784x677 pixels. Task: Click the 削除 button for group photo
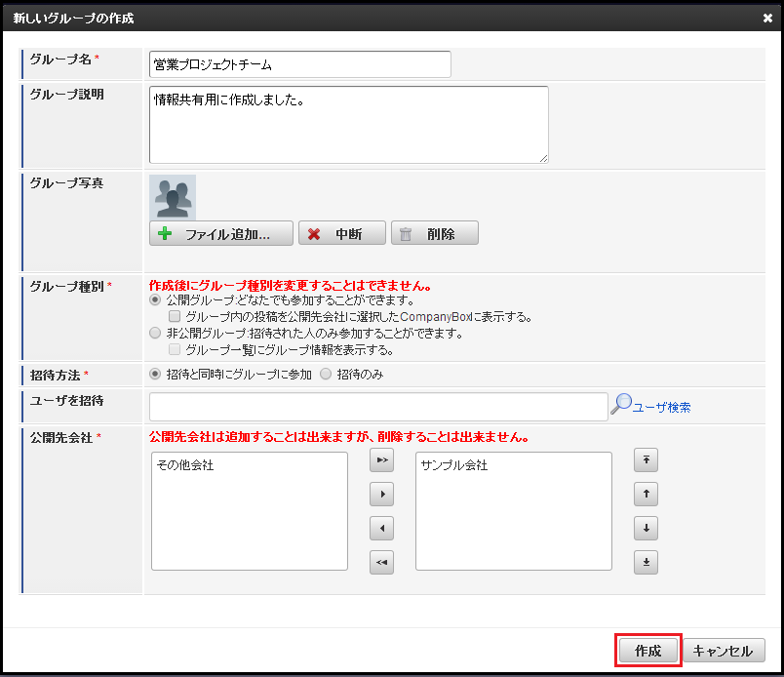click(x=435, y=233)
